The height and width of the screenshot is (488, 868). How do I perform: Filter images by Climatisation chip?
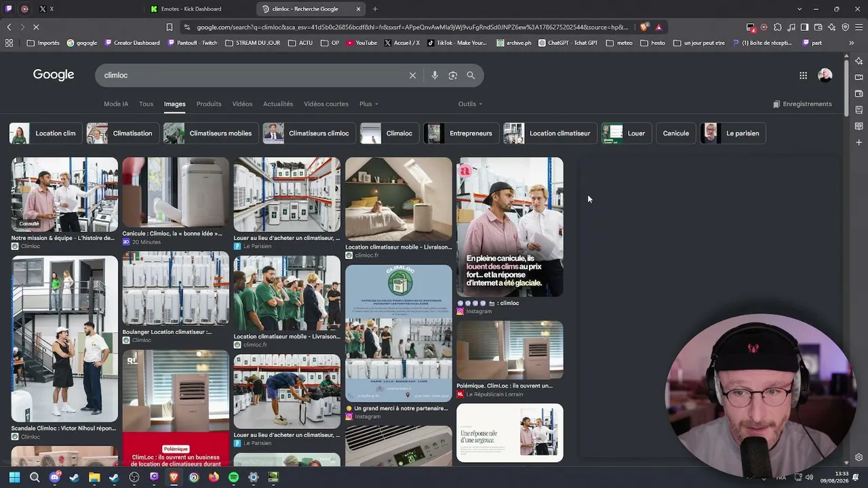pos(123,134)
